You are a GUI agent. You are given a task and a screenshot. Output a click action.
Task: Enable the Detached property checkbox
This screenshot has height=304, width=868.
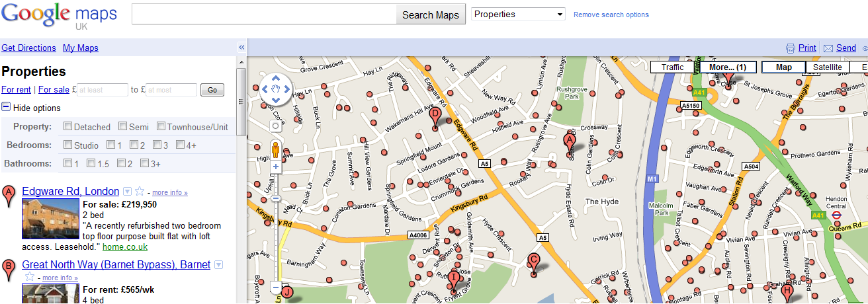click(x=68, y=126)
